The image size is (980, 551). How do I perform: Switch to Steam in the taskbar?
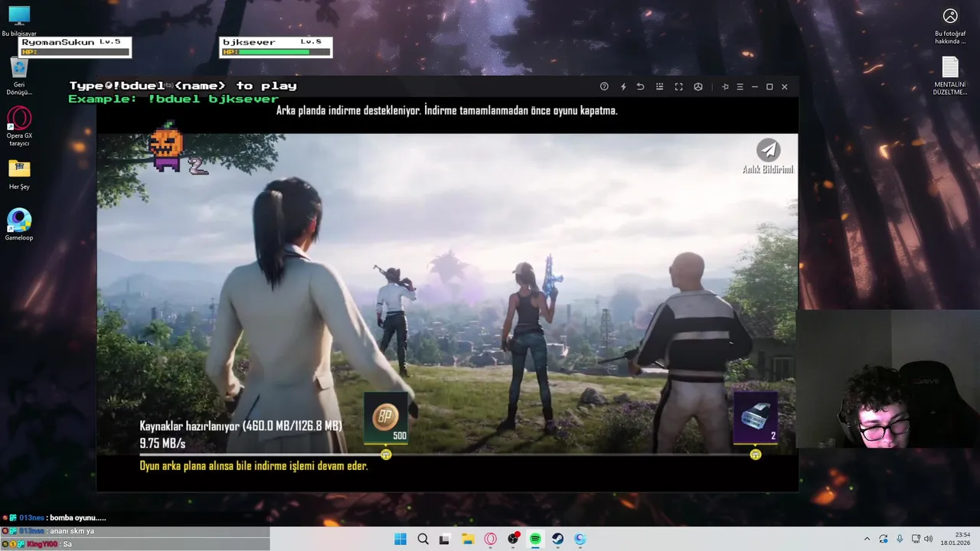click(557, 539)
